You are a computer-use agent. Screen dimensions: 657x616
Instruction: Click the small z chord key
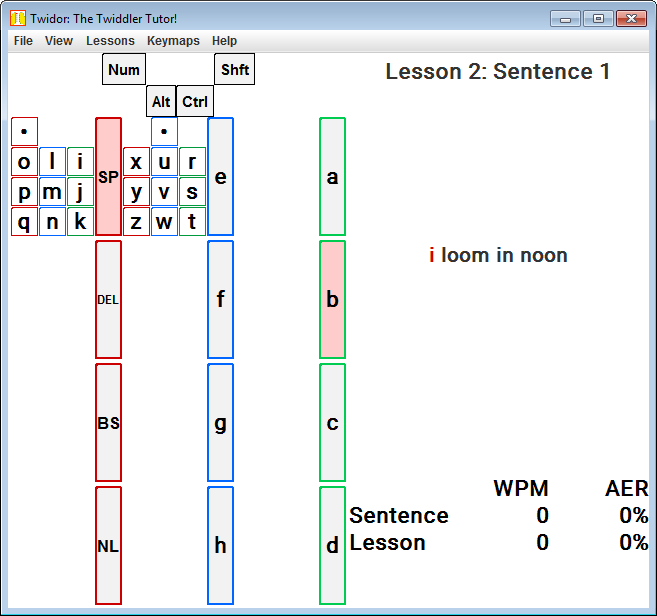tap(136, 221)
